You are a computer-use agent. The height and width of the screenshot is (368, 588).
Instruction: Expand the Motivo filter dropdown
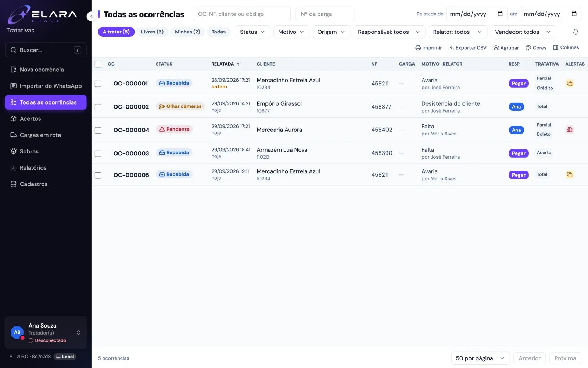tap(291, 32)
